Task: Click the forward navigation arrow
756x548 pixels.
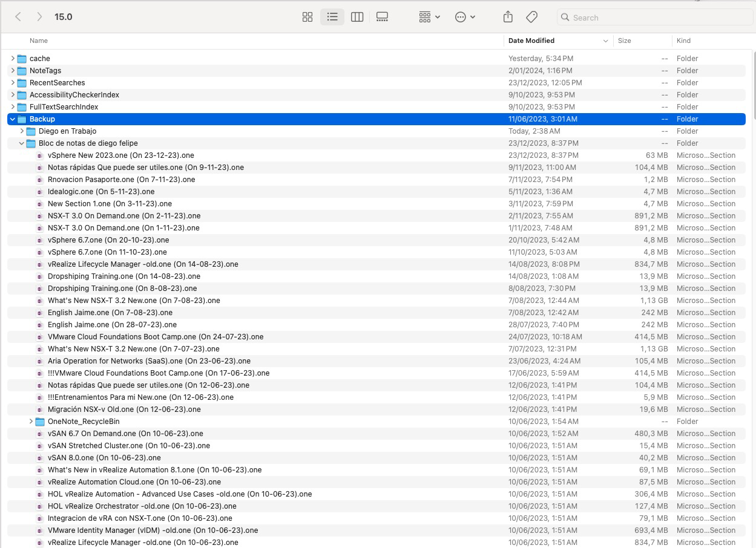Action: (x=39, y=17)
